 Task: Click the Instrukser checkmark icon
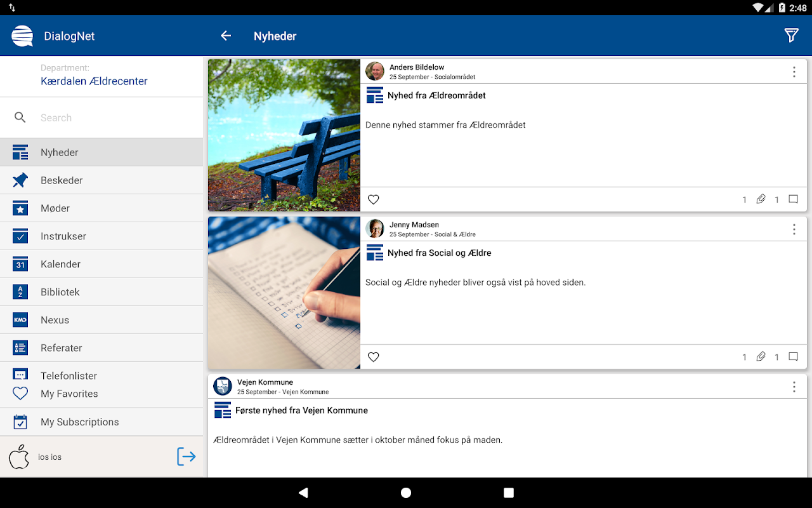(x=20, y=236)
